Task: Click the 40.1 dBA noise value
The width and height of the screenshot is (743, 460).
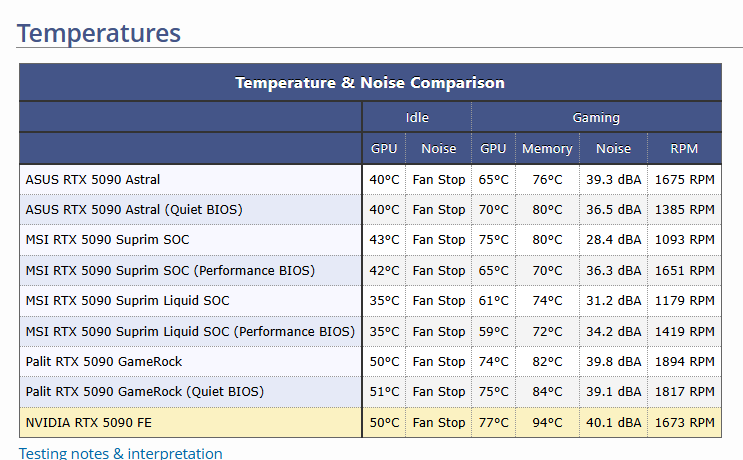Action: (613, 422)
